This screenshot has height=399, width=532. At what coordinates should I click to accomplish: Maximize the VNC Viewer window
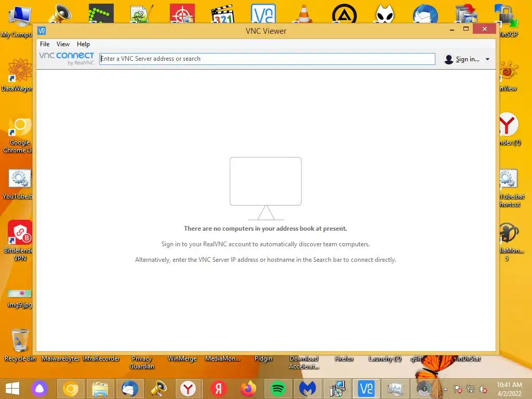[466, 29]
